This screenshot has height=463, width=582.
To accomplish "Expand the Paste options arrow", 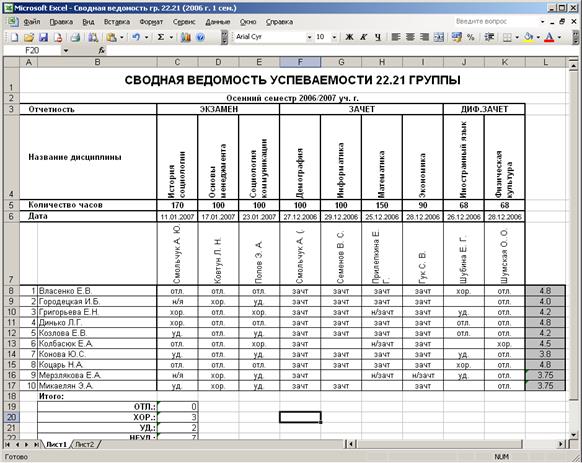I will click(x=121, y=37).
